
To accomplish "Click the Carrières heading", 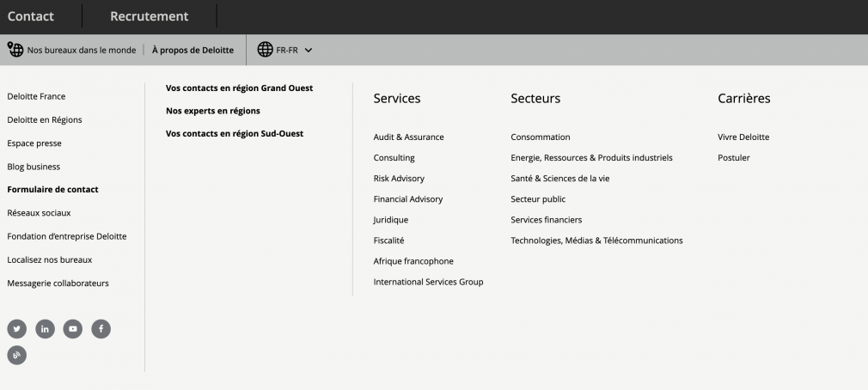I will [744, 99].
